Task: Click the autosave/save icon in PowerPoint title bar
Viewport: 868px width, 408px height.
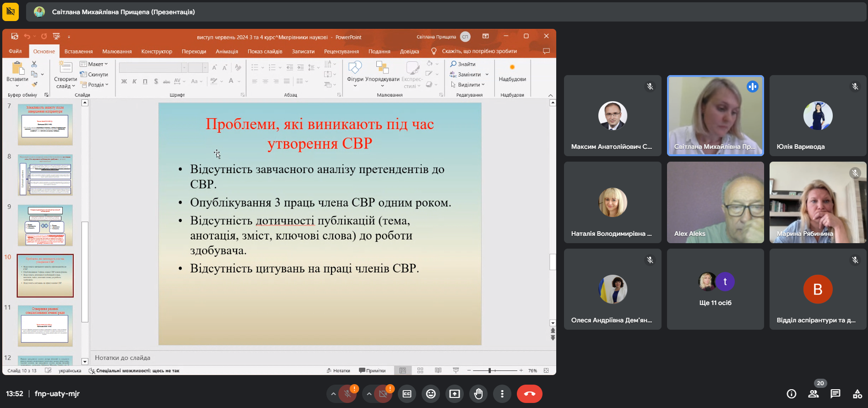Action: 15,37
